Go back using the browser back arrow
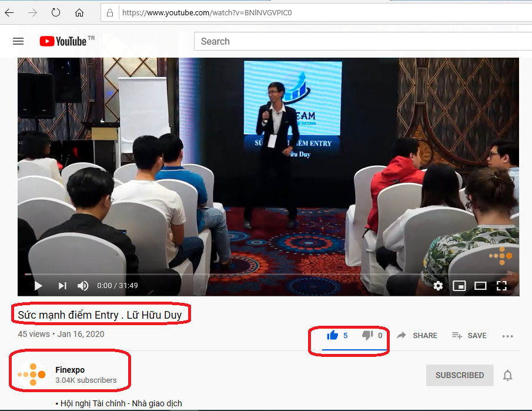The image size is (532, 411). (x=9, y=13)
